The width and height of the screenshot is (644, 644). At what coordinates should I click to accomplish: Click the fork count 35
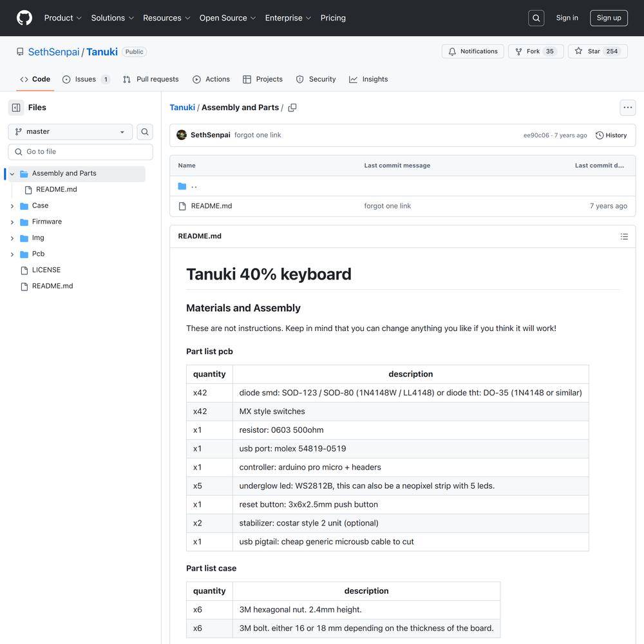coord(549,52)
